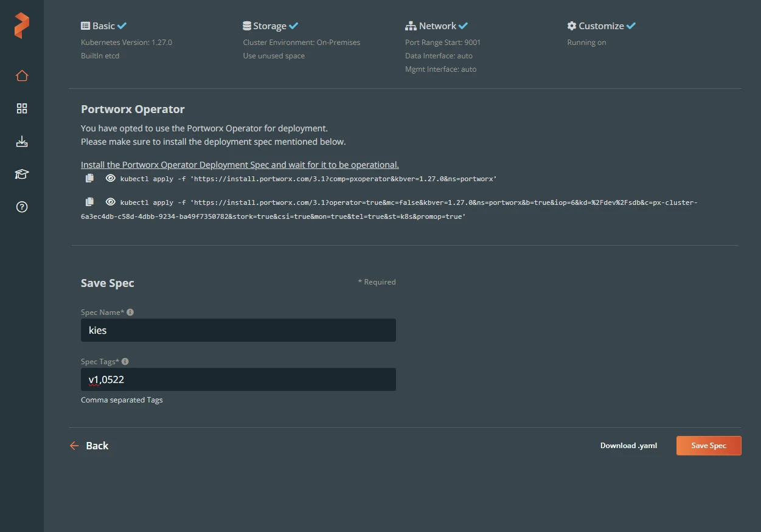Copy the operator=true kubectl apply command
The image size is (761, 532).
(x=89, y=202)
